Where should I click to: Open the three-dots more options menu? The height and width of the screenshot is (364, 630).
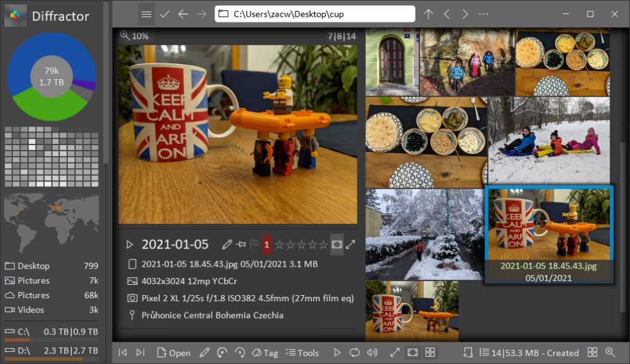484,14
